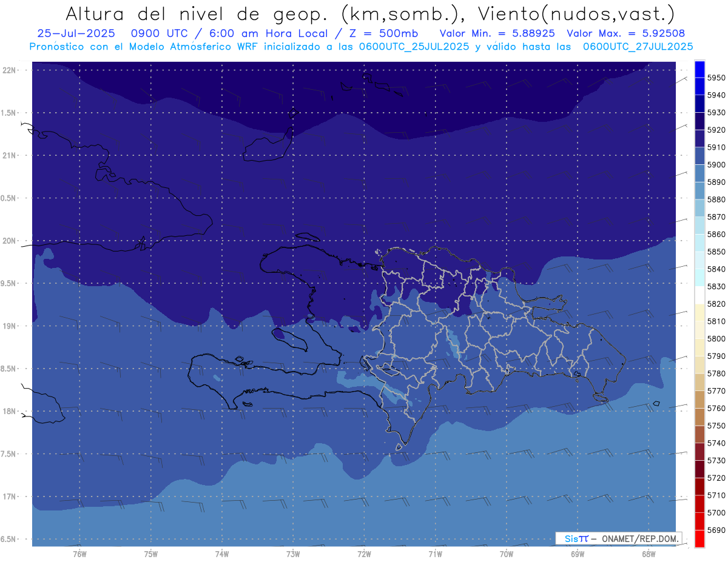Click the 5720 color scale label
728x562 pixels.
point(716,478)
